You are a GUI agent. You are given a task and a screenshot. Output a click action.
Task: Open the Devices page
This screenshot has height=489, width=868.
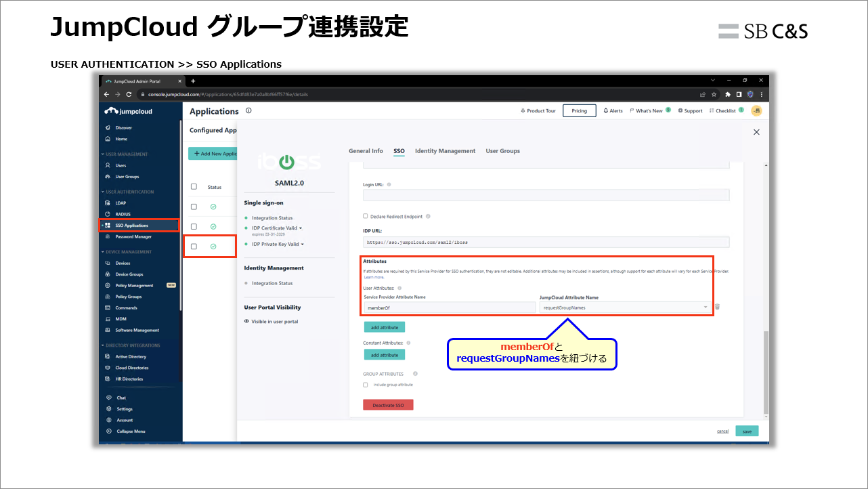pos(123,263)
